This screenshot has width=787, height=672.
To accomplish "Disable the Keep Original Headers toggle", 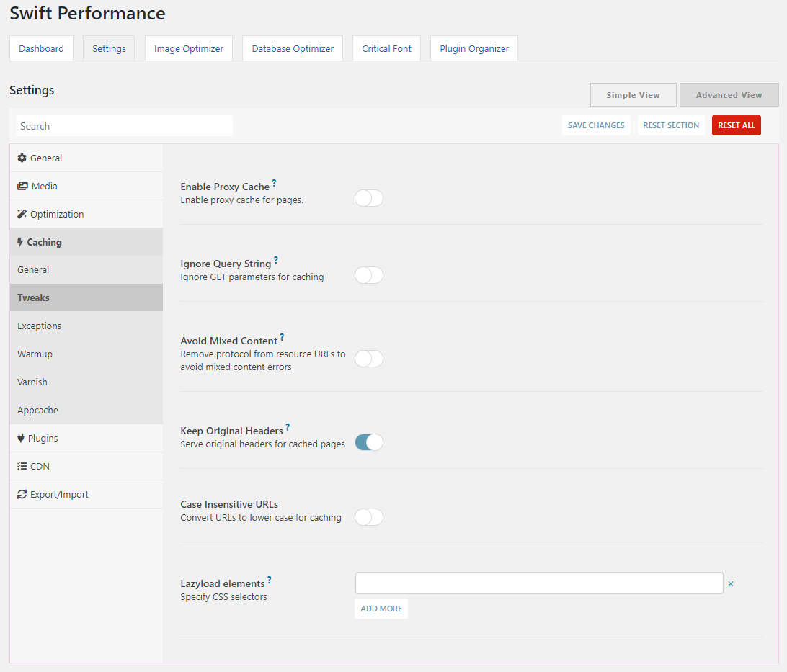I will [x=369, y=442].
